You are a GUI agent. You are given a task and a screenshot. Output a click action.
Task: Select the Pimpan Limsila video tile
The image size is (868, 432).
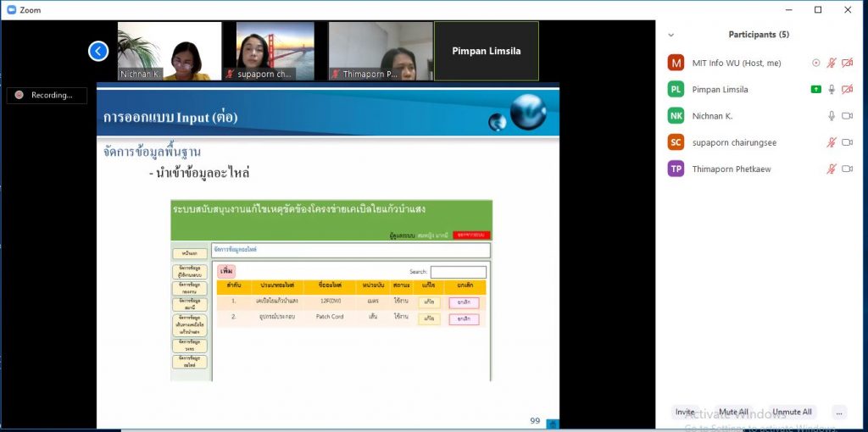tap(487, 51)
